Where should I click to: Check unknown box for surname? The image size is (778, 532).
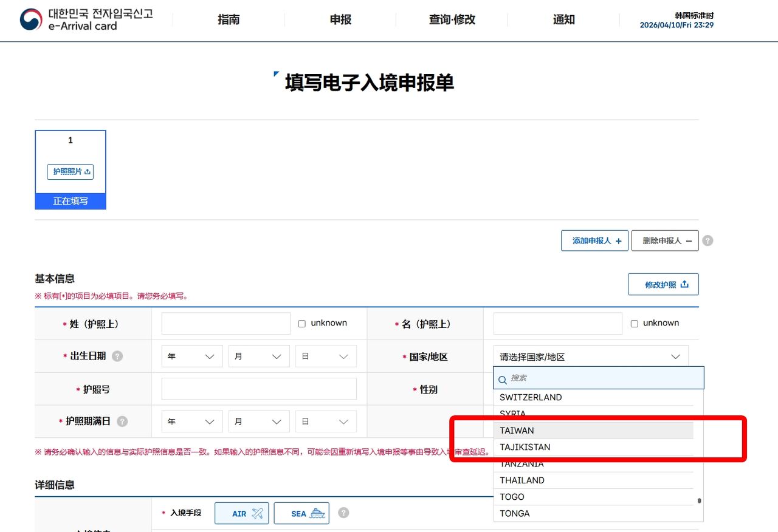(x=302, y=324)
